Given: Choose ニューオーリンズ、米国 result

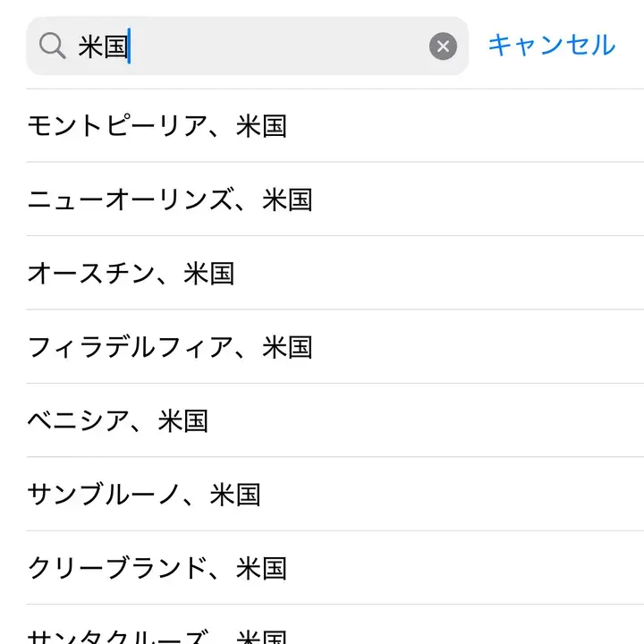Looking at the screenshot, I should (170, 199).
